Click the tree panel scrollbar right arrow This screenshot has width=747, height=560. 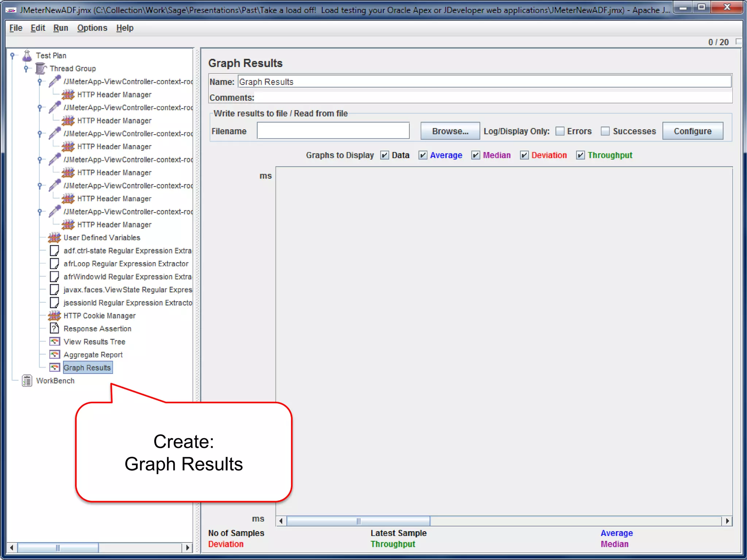coord(187,548)
